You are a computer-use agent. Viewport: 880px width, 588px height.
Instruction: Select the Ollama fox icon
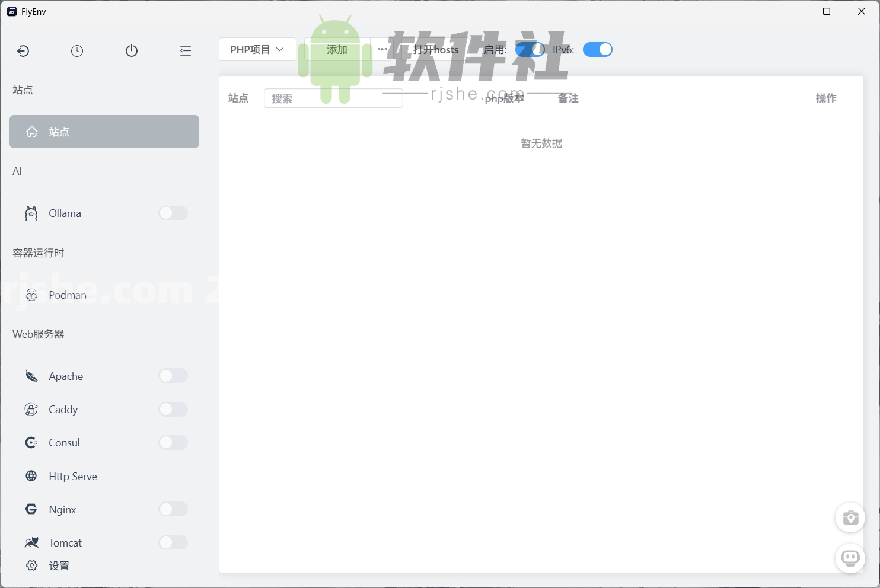(31, 213)
